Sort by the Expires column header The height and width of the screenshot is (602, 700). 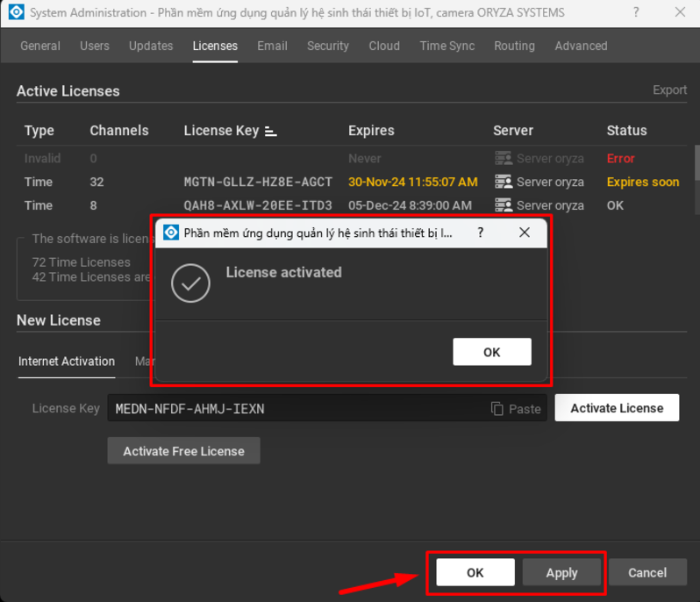[x=371, y=131]
